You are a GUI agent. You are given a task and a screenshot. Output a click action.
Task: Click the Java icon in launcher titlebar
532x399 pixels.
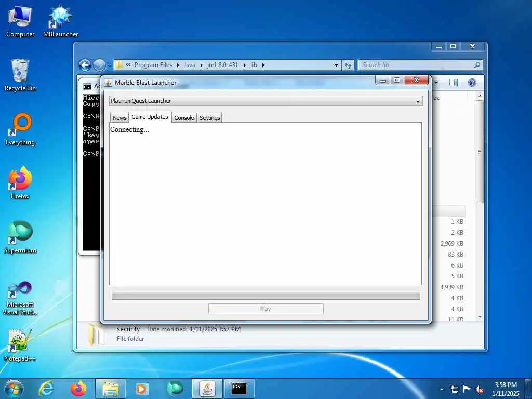108,83
